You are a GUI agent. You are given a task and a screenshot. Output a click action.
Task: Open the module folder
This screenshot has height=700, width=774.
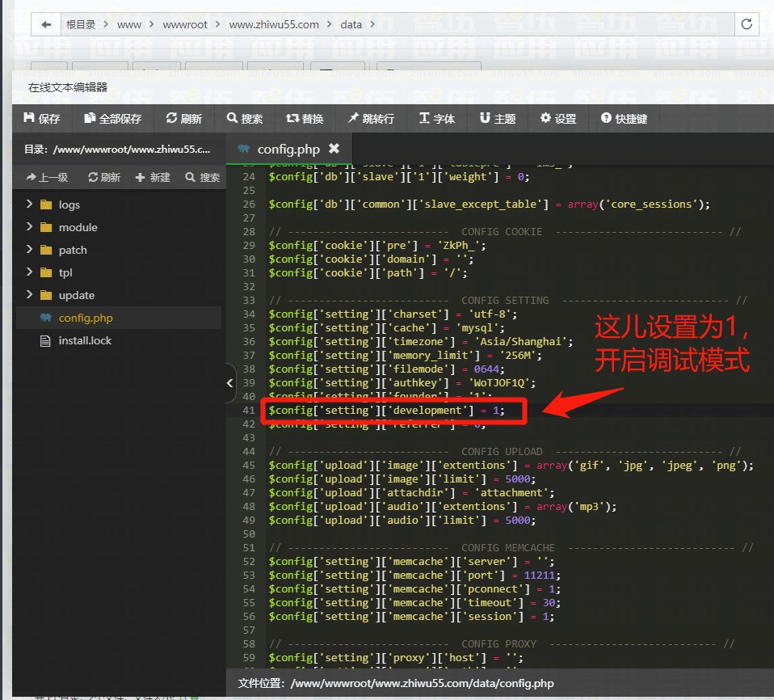[78, 227]
